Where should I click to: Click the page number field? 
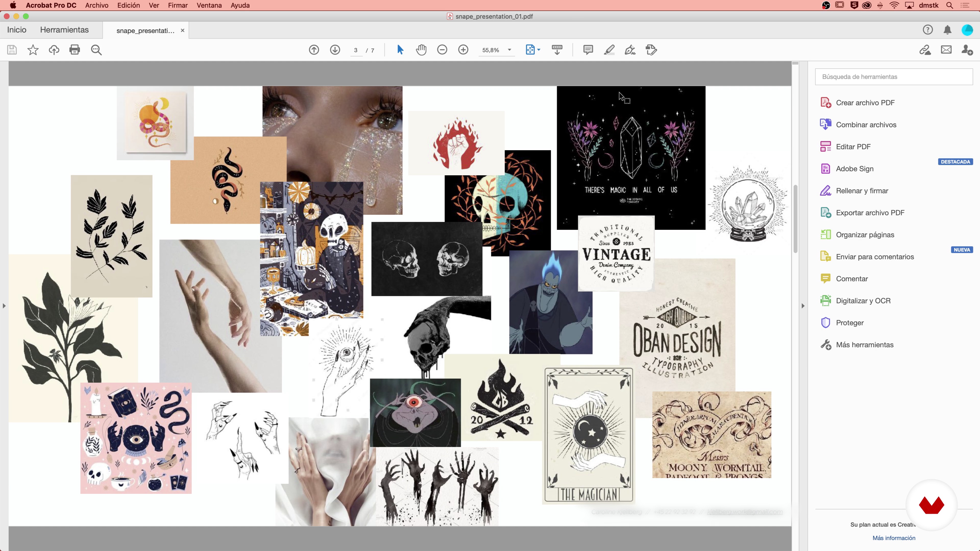[356, 50]
